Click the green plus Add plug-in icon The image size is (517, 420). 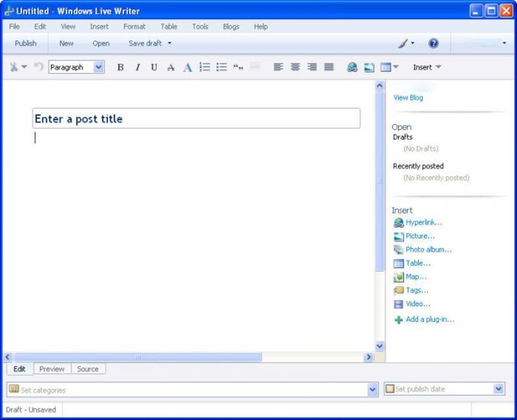coord(398,320)
